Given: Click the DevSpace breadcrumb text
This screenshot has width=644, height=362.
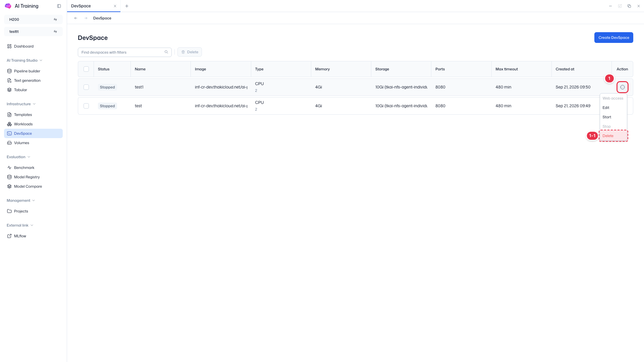Looking at the screenshot, I should 102,18.
